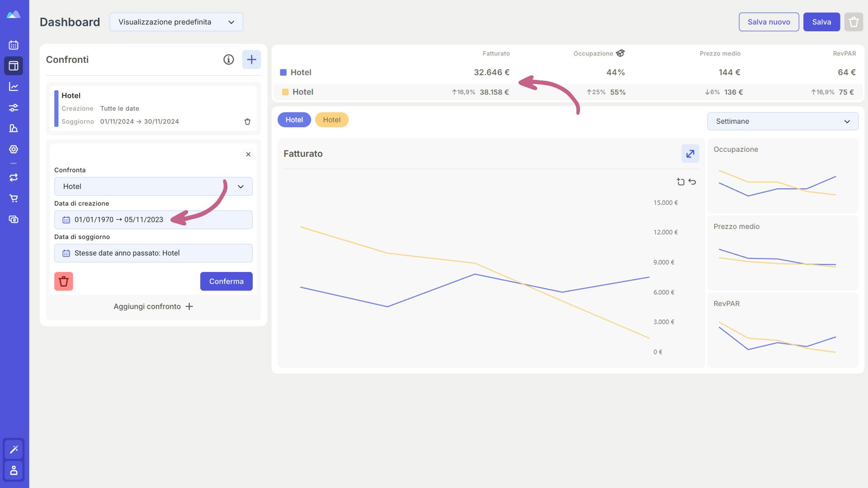This screenshot has width=868, height=488.
Task: Click the magic wand icon in the sidebar
Action: tap(14, 449)
